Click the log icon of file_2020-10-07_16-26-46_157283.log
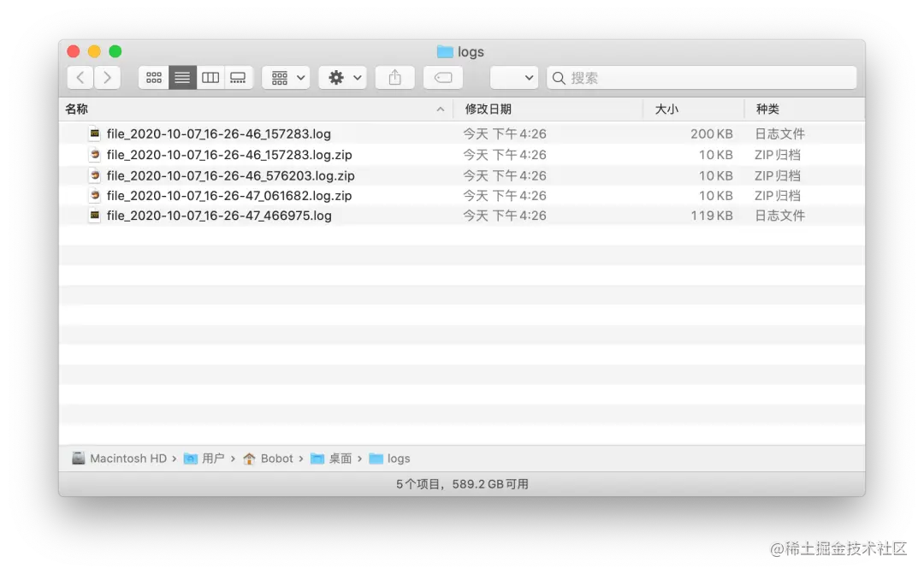The image size is (924, 574). (94, 133)
